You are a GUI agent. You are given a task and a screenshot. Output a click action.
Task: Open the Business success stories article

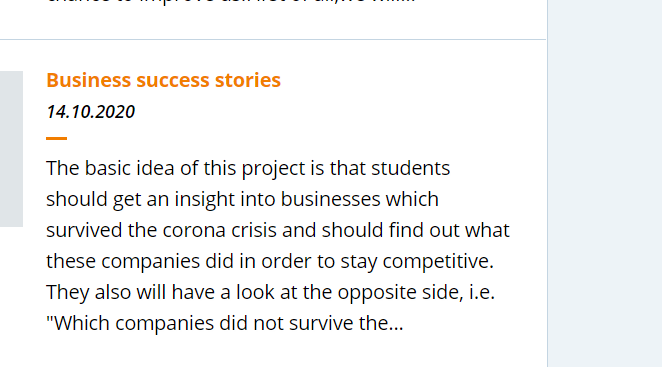pos(163,80)
